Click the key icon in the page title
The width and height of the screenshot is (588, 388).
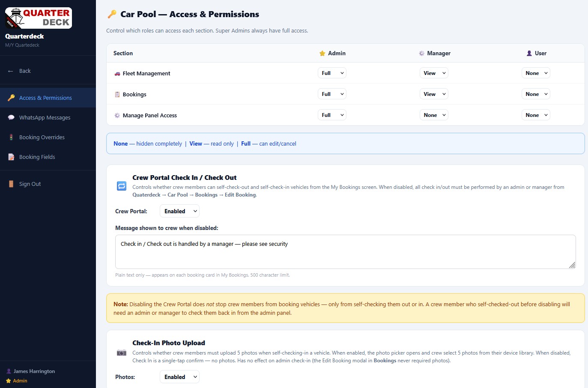(112, 14)
